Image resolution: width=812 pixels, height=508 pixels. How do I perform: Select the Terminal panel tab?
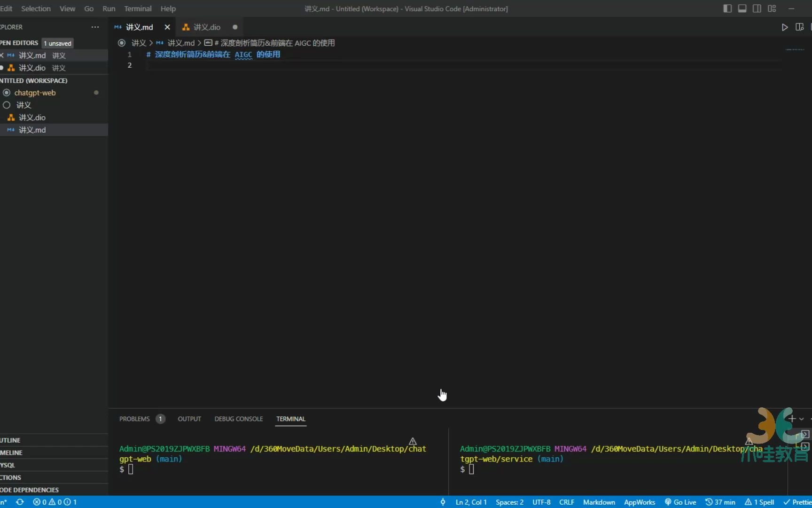(x=291, y=419)
